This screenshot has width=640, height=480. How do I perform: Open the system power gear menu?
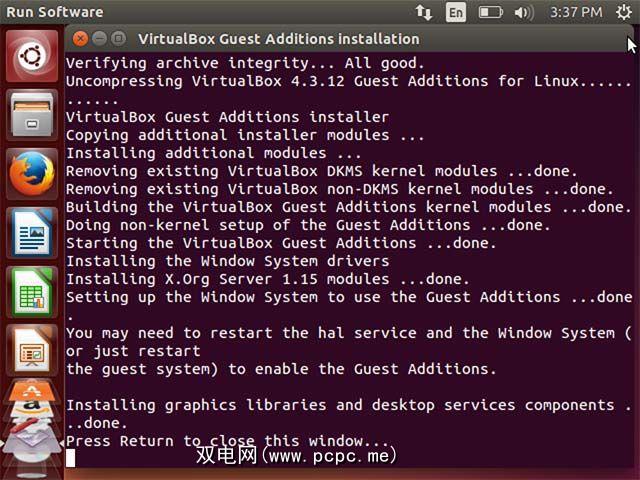click(624, 12)
